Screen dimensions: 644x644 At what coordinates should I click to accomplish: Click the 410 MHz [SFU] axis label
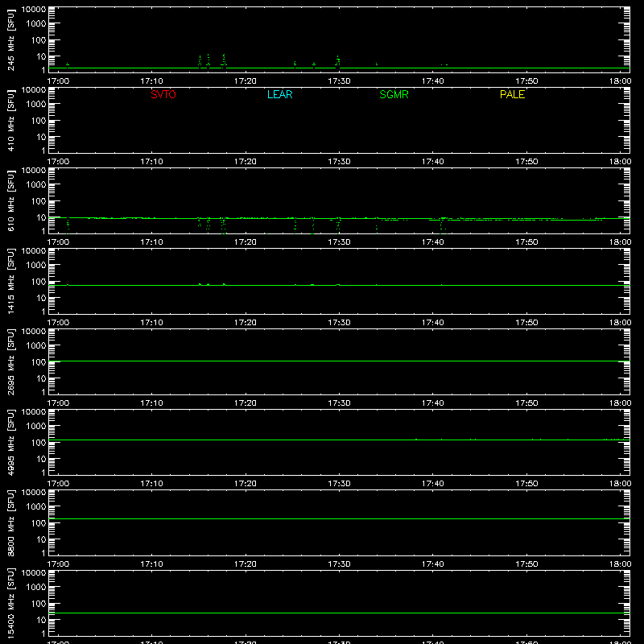[x=11, y=122]
